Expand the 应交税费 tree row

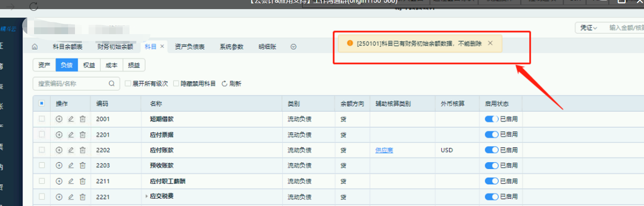click(147, 196)
